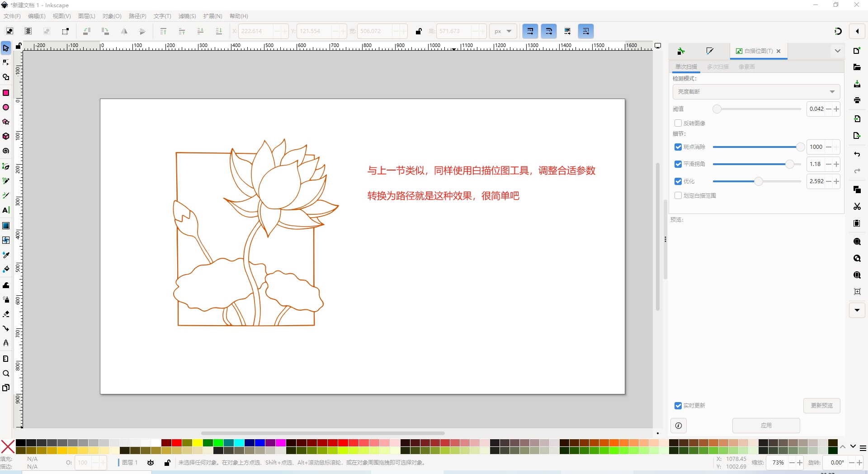Image resolution: width=868 pixels, height=474 pixels.
Task: Select the Text tool in the toolbox
Action: coord(6,210)
